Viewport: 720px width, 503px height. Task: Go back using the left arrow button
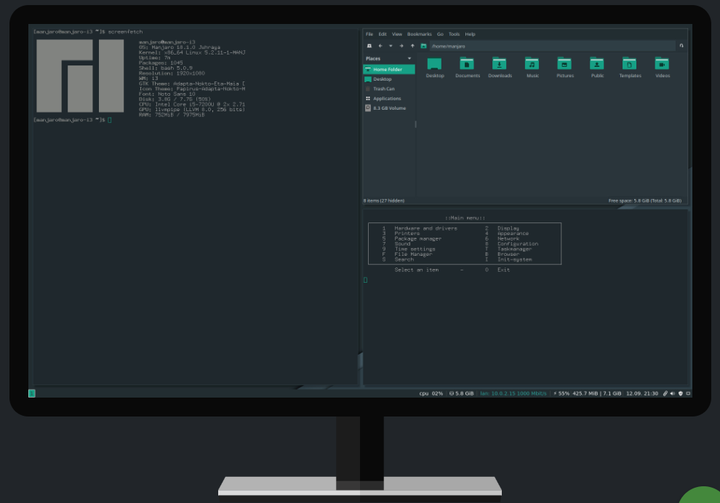pos(380,46)
